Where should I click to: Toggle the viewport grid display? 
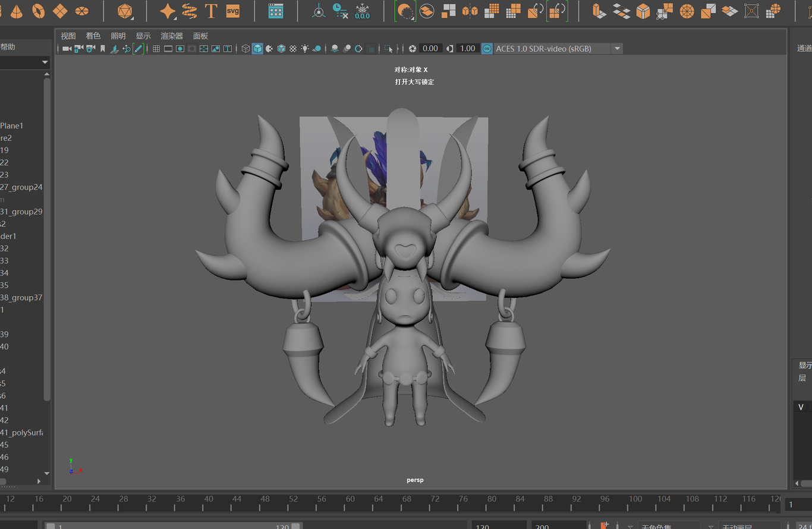[x=156, y=49]
